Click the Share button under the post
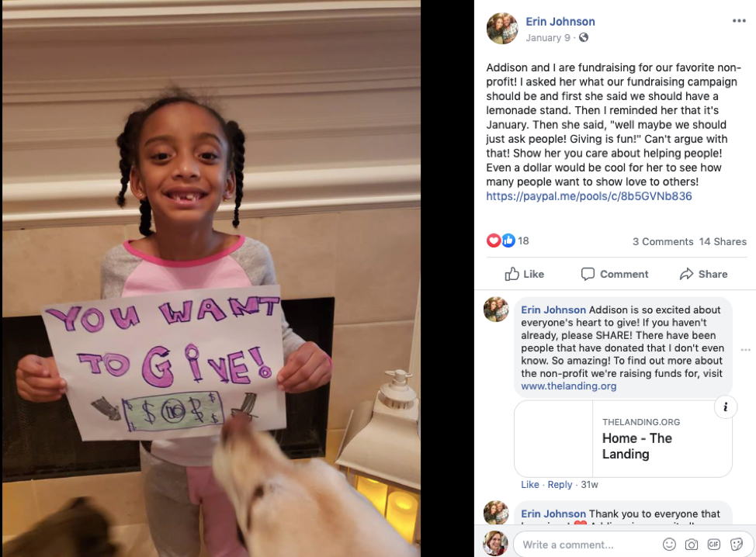Image resolution: width=756 pixels, height=557 pixels. [x=703, y=274]
